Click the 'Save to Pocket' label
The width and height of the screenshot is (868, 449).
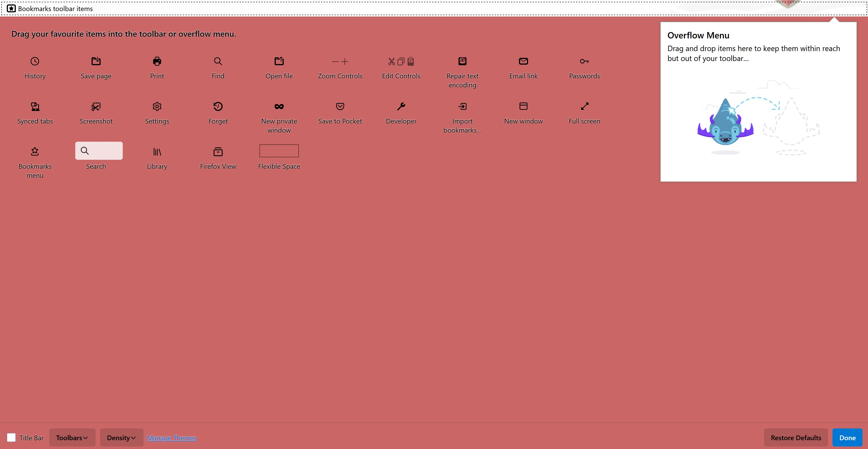[x=340, y=121]
